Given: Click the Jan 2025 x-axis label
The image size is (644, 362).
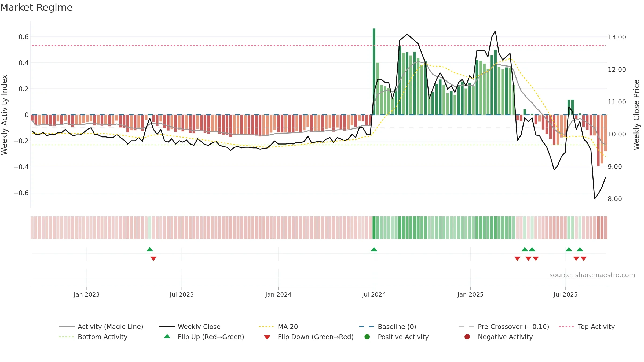Looking at the screenshot, I should click(x=470, y=295).
